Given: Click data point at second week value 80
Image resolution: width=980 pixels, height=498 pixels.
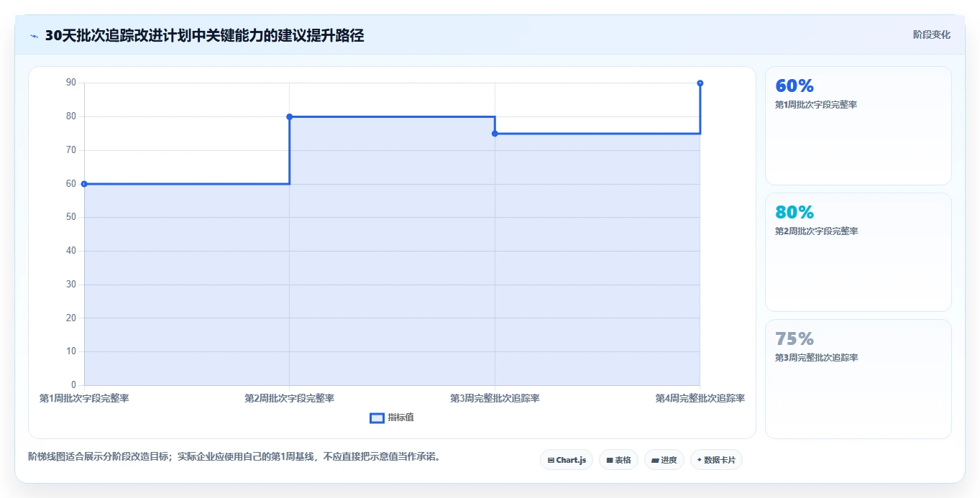Looking at the screenshot, I should (290, 116).
